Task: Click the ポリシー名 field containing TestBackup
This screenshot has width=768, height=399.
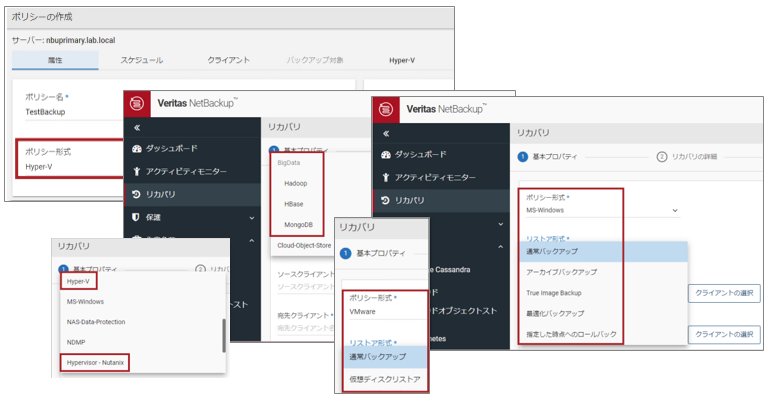Action: (x=73, y=112)
